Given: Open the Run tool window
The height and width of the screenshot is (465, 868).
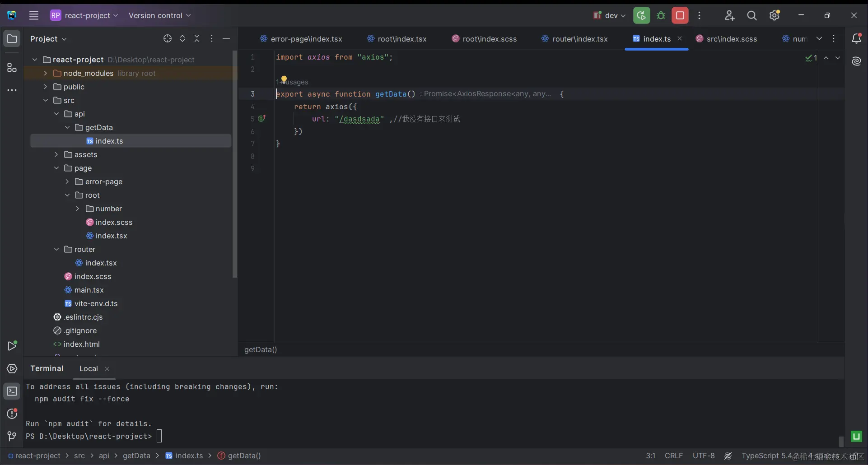Looking at the screenshot, I should point(12,346).
